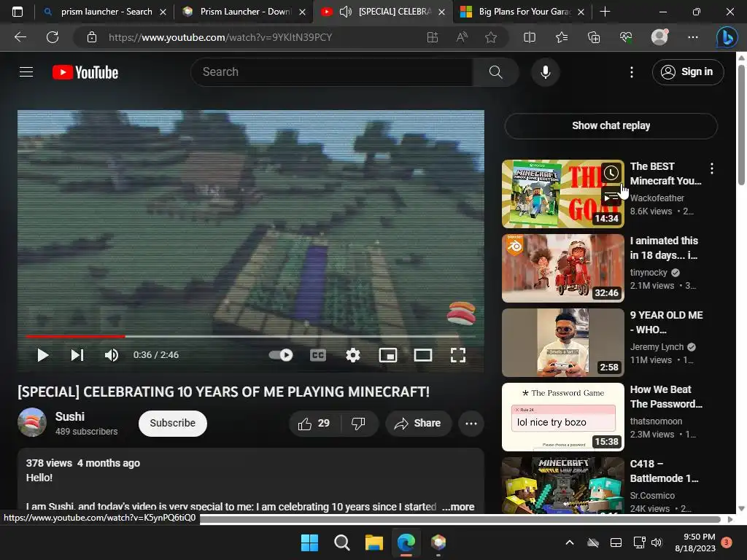Open Edge favorites list

coord(562,37)
